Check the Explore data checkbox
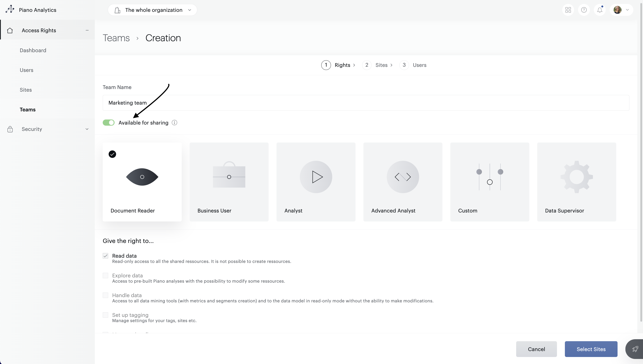 [105, 275]
